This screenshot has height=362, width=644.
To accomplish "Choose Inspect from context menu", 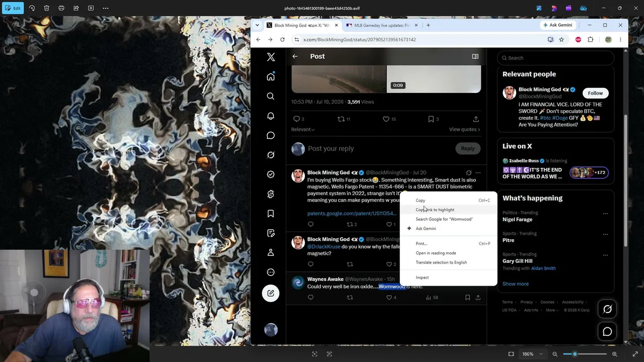I will click(x=448, y=278).
